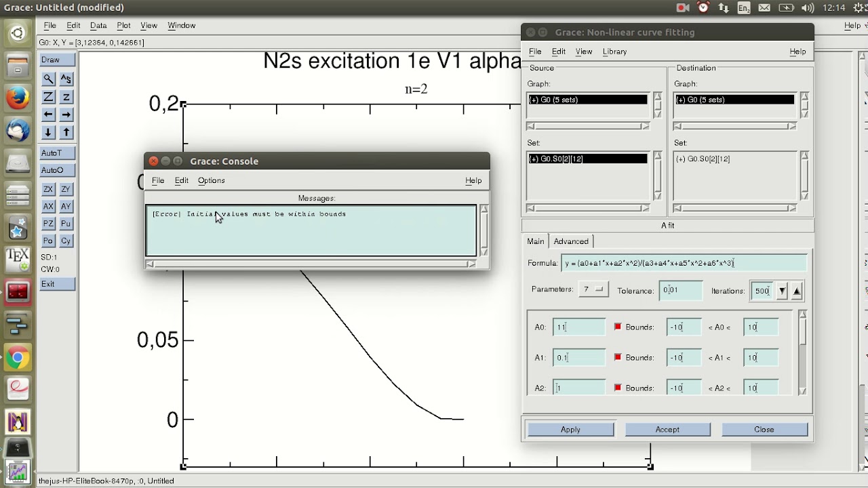Click the Draw button in the toolbar

tap(57, 60)
